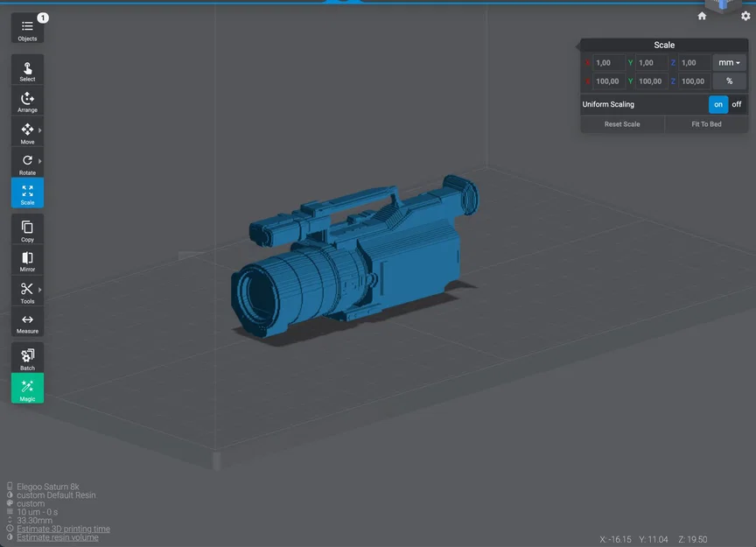
Task: Expand Rotate tool submenu arrow
Action: point(40,161)
